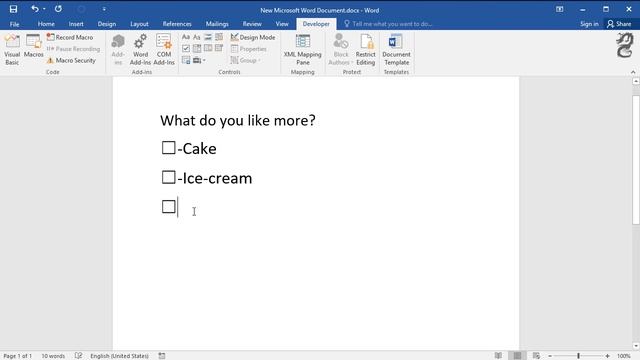
Task: Open the Undo history dropdown arrow
Action: (44, 9)
